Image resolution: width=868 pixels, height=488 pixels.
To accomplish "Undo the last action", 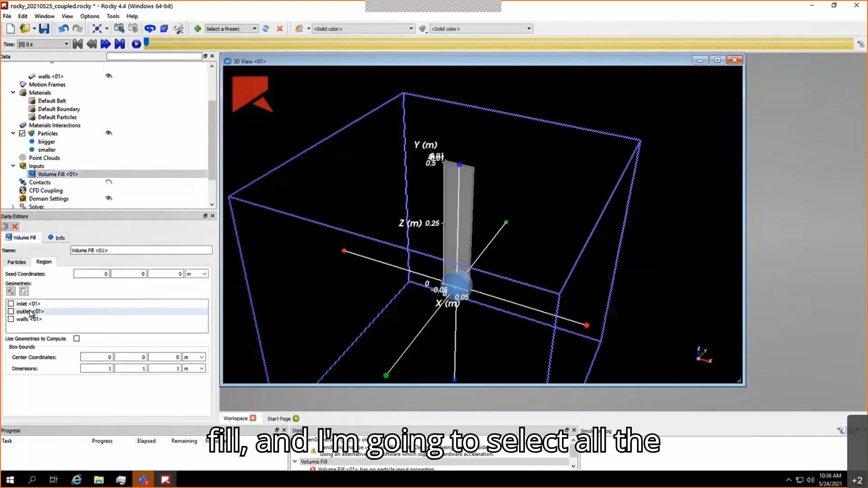I will (62, 28).
